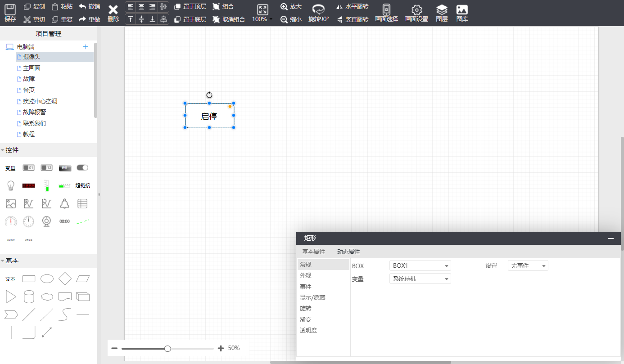Switch to the 动态属性 tab
624x364 pixels.
[348, 252]
